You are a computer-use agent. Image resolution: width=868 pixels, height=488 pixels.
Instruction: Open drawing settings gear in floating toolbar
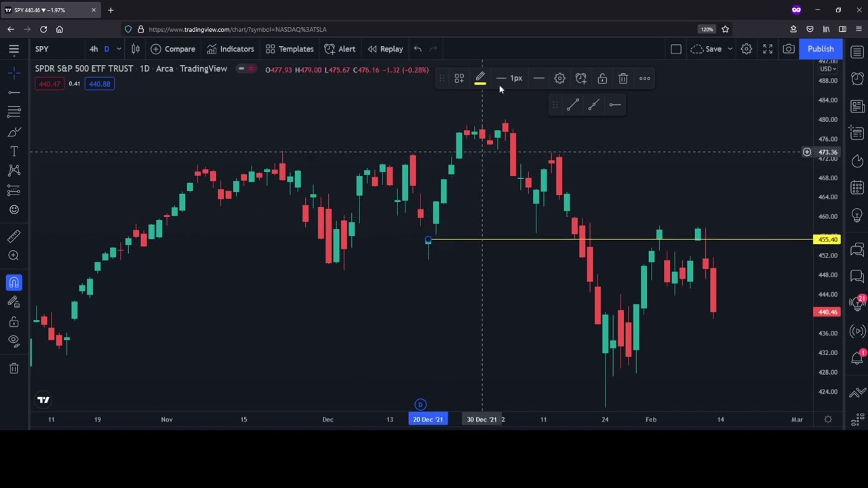(559, 79)
